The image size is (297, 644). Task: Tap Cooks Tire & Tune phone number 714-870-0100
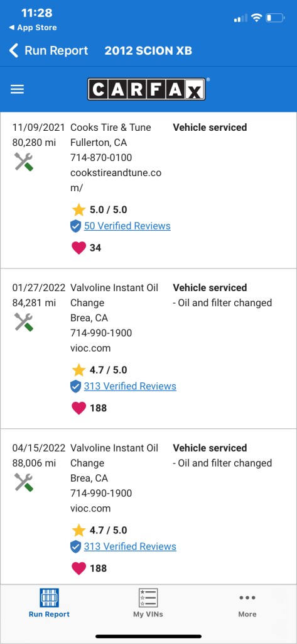coord(101,158)
